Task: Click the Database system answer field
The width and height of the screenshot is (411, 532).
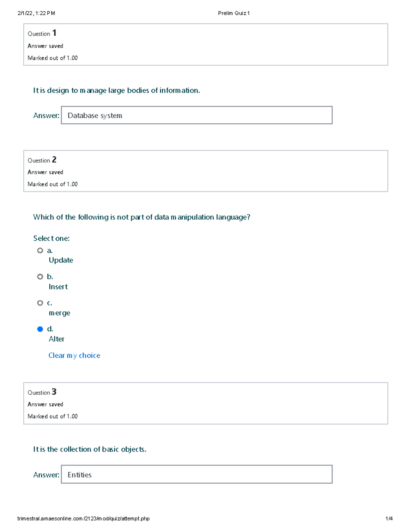Action: (196, 115)
